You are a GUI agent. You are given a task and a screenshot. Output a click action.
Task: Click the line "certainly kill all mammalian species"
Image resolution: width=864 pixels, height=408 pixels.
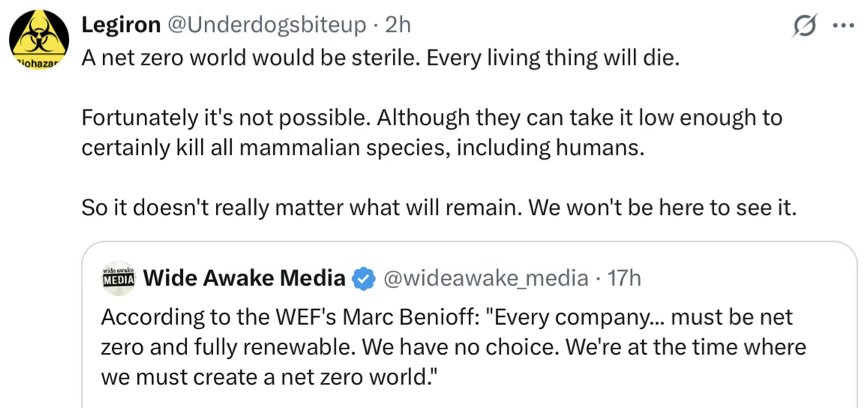[x=364, y=149]
